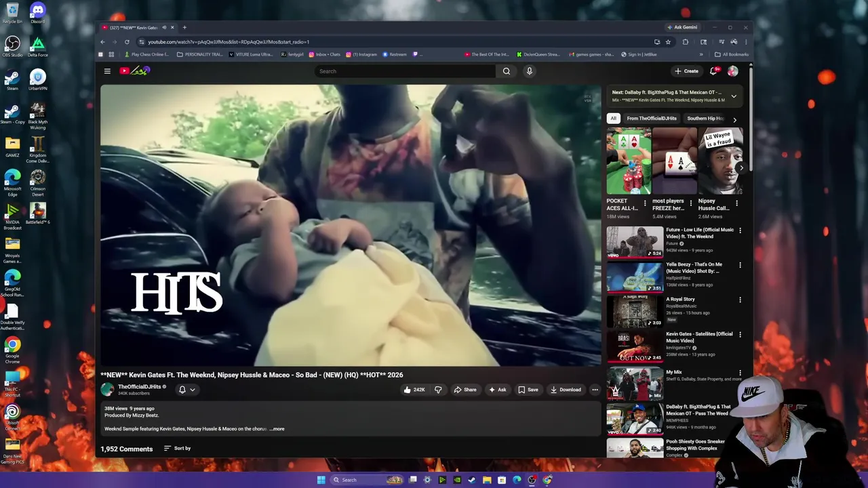Image resolution: width=868 pixels, height=488 pixels.
Task: Download the video
Action: [566, 390]
